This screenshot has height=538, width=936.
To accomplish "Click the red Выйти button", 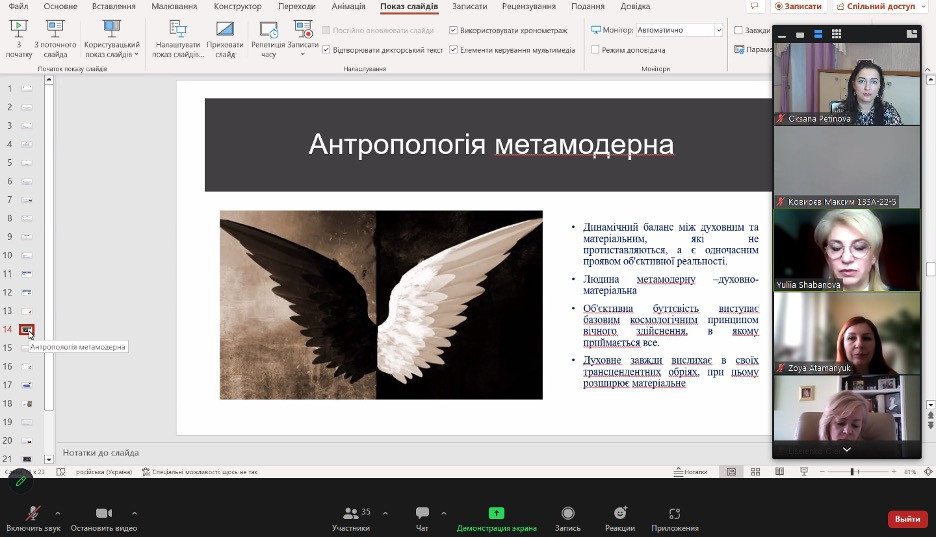I will 907,519.
